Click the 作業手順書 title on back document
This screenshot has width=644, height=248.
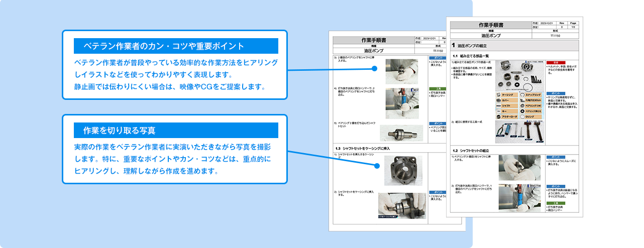(374, 40)
